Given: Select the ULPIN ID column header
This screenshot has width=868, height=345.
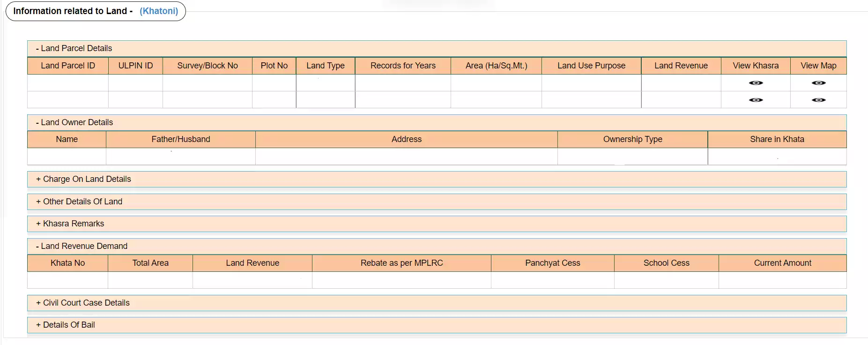Looking at the screenshot, I should pos(135,66).
